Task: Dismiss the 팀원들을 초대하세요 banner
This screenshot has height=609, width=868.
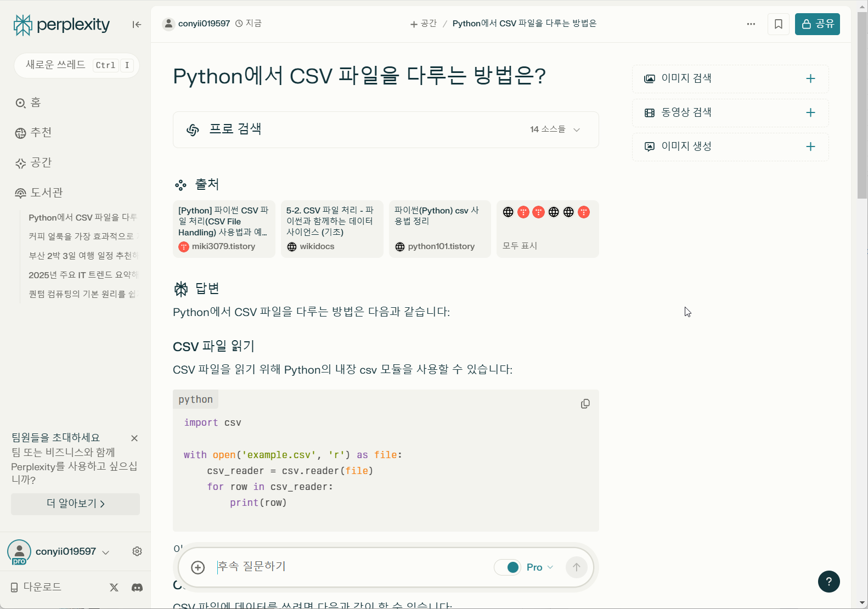Action: coord(134,438)
